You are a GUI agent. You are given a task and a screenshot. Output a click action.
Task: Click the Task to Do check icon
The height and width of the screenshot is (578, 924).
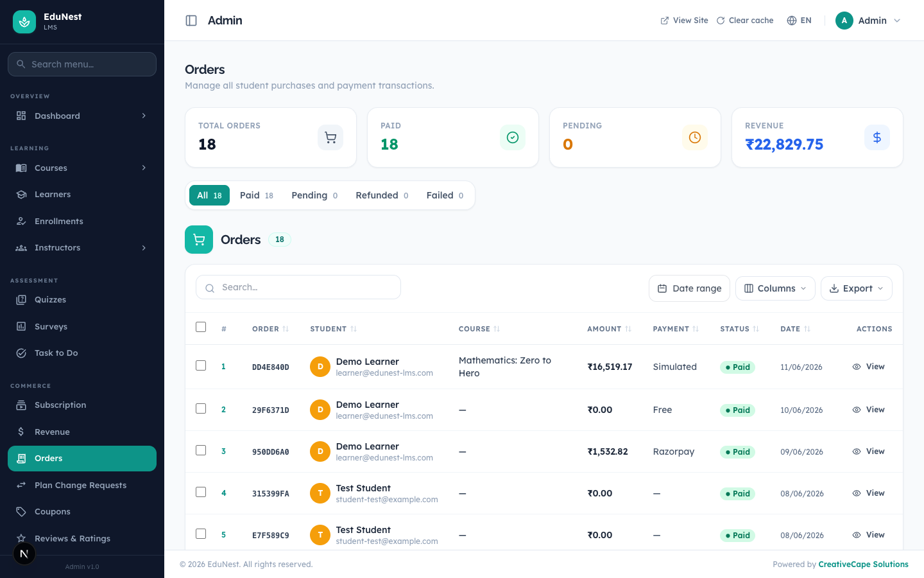(21, 353)
